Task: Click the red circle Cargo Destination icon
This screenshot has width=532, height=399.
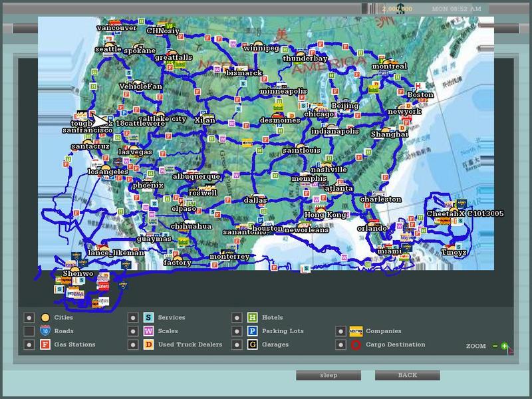Action: pos(356,345)
